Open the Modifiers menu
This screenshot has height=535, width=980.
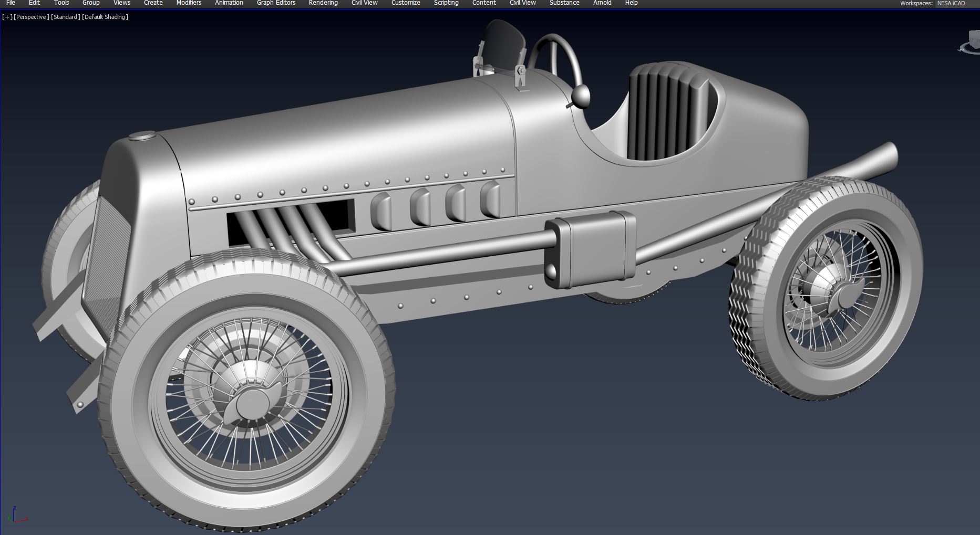coord(189,3)
